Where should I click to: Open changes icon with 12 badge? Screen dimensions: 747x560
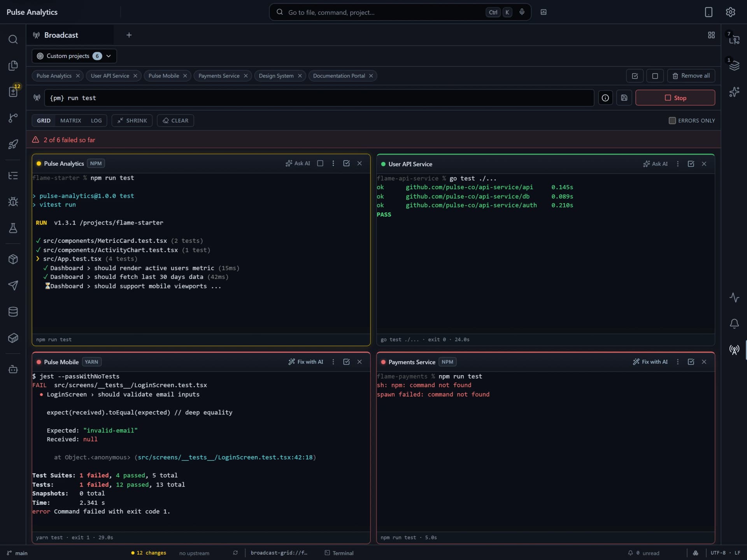tap(13, 91)
